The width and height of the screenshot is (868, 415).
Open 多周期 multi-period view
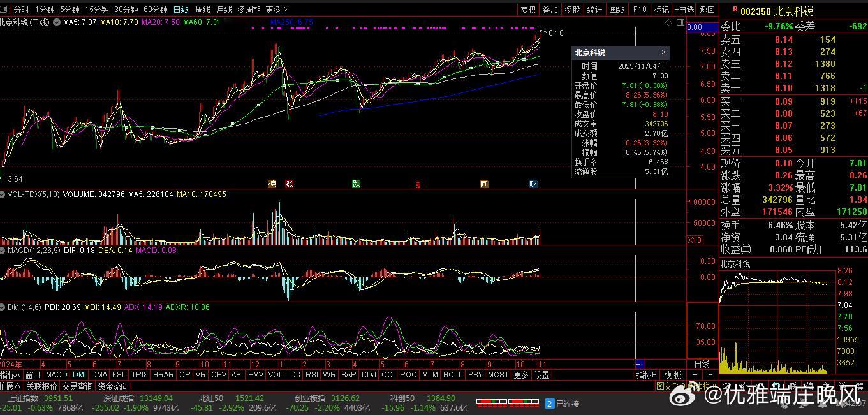pyautogui.click(x=249, y=10)
